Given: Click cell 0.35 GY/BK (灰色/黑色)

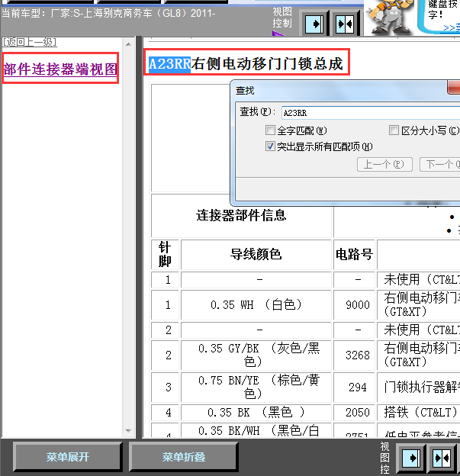Looking at the screenshot, I should (256, 355).
